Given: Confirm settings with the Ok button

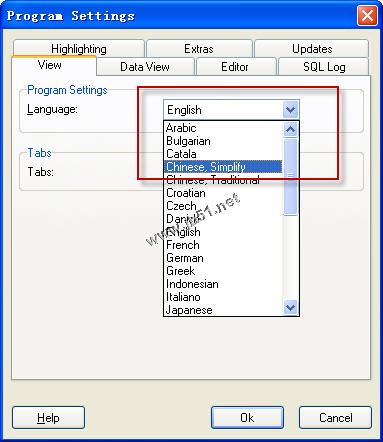Looking at the screenshot, I should [x=247, y=417].
